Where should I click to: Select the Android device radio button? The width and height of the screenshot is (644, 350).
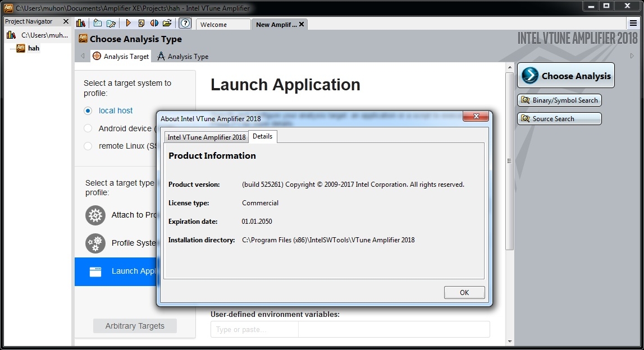click(88, 128)
